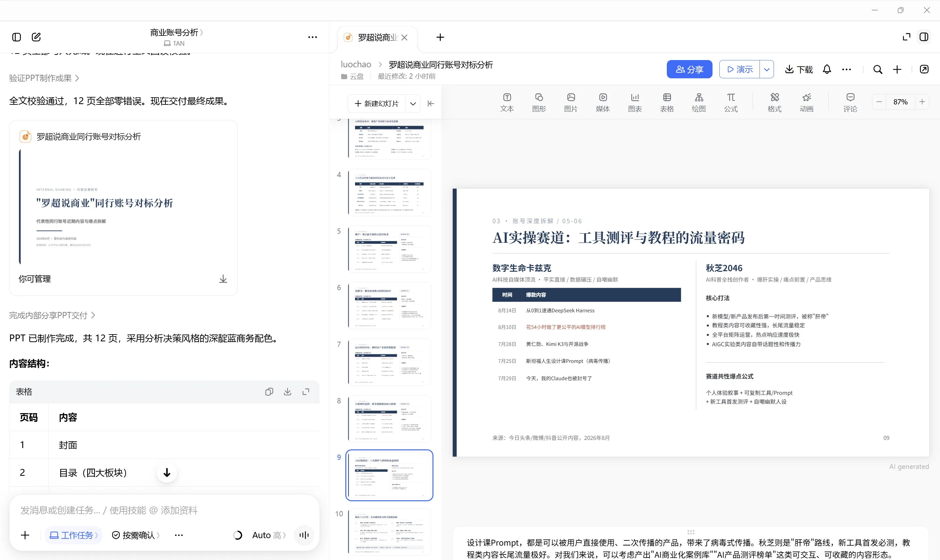940x560 pixels.
Task: Jump to latest message with down arrow
Action: [167, 473]
